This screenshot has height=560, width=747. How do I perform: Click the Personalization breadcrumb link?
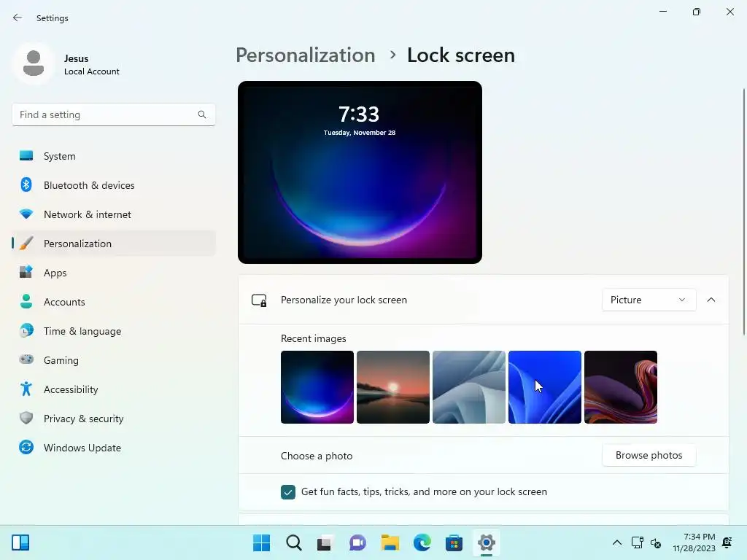(x=306, y=55)
